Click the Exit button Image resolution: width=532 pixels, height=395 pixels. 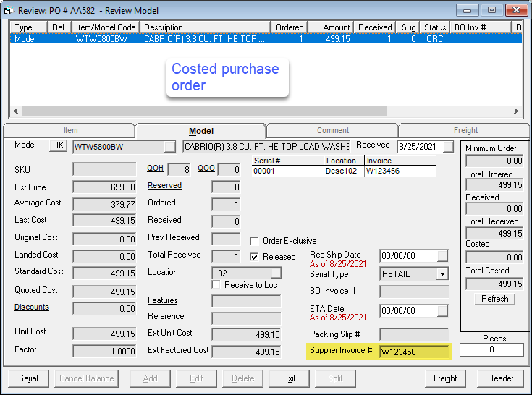(x=289, y=378)
